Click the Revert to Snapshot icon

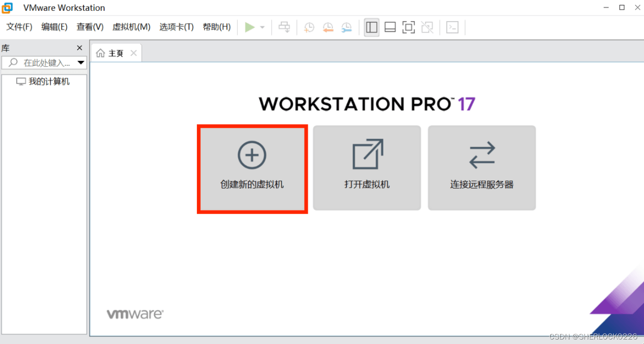pyautogui.click(x=328, y=27)
